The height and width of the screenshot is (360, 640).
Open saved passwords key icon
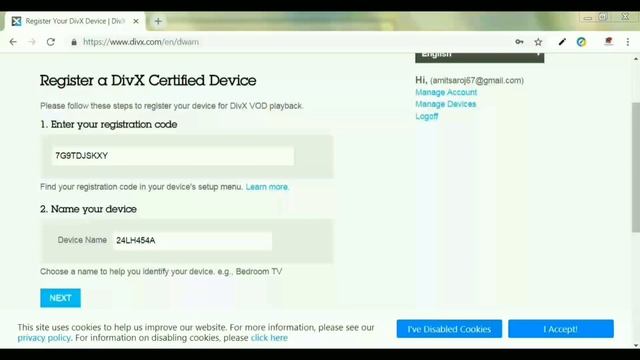[519, 42]
